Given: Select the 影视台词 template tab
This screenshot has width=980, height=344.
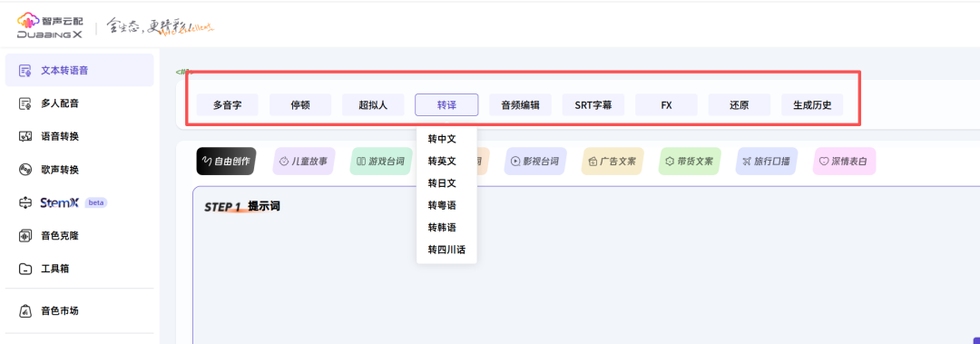Looking at the screenshot, I should pos(535,162).
